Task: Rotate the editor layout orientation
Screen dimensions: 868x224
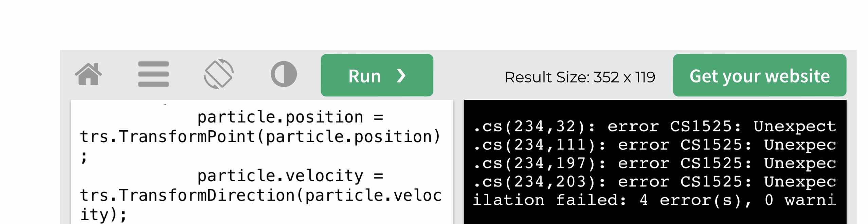Action: [219, 74]
